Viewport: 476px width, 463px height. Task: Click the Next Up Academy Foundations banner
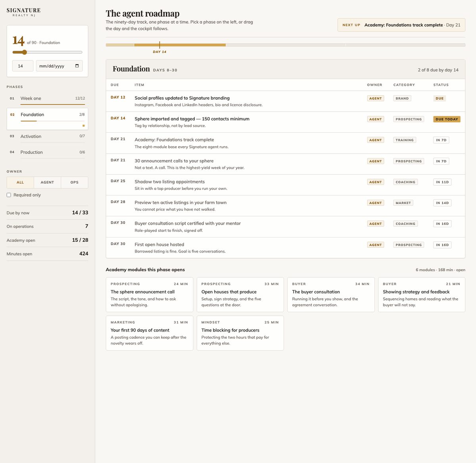(x=401, y=25)
